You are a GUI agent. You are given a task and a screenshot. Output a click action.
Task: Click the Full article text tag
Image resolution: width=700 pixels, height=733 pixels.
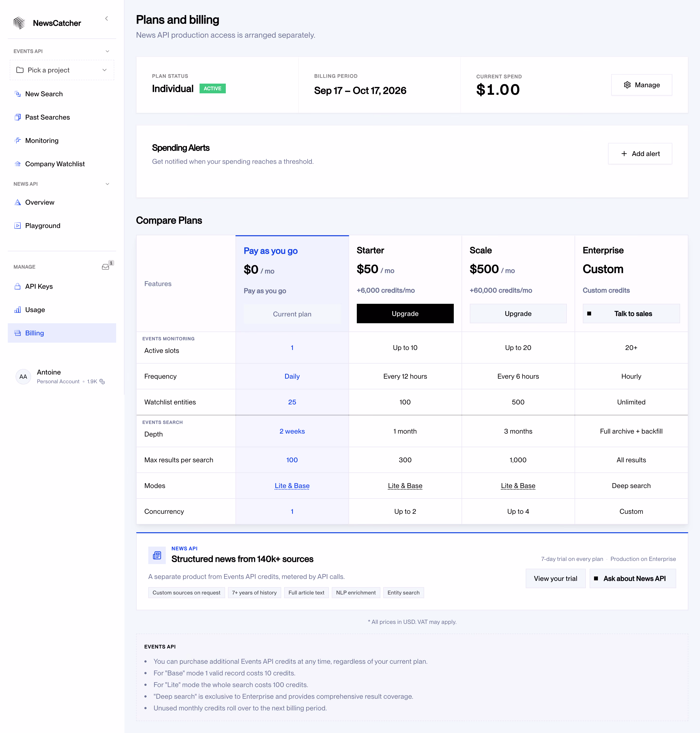pyautogui.click(x=306, y=593)
